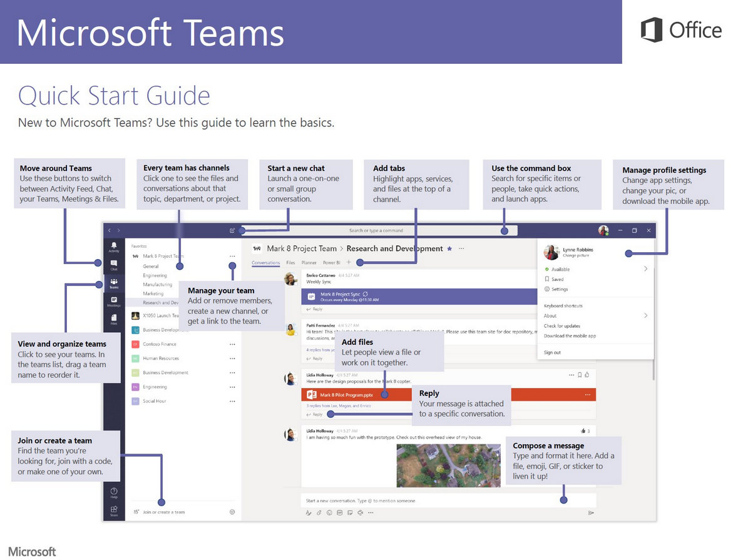Image resolution: width=738 pixels, height=560 pixels.
Task: Open the overhead house photo thumbnail
Action: click(448, 466)
